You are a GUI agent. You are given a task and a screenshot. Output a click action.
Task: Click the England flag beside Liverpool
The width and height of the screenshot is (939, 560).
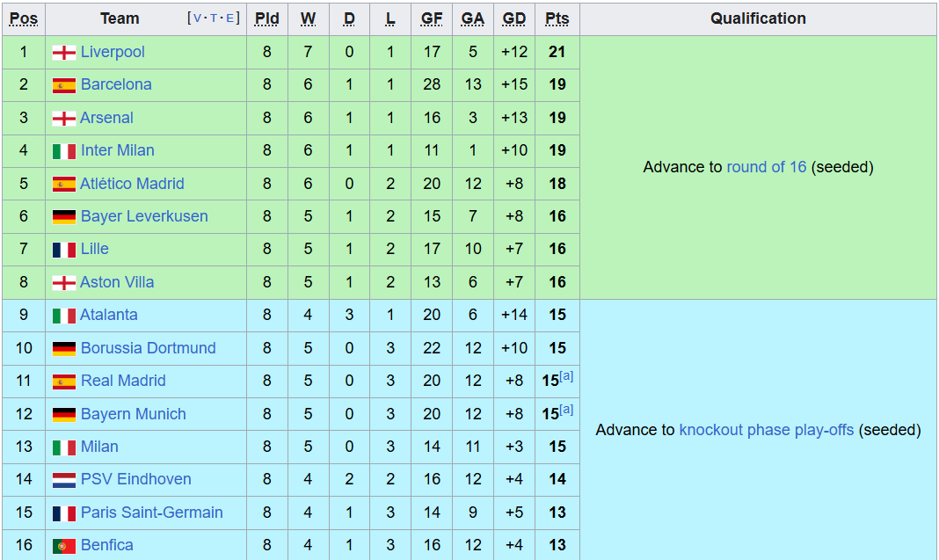(x=64, y=53)
